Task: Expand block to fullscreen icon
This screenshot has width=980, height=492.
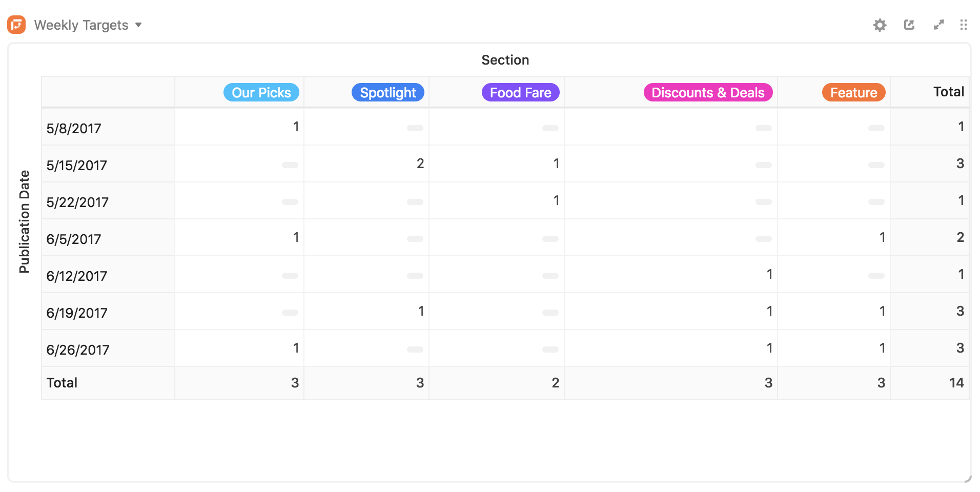Action: pyautogui.click(x=939, y=25)
